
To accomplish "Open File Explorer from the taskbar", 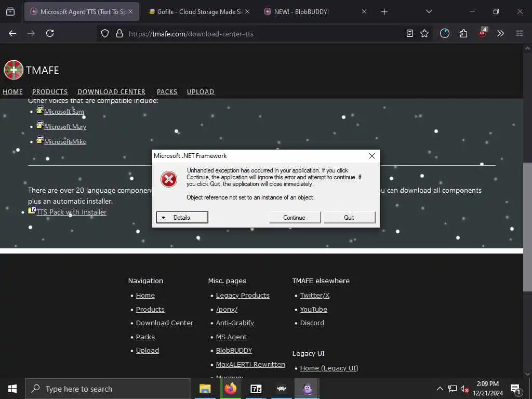I will 205,389.
